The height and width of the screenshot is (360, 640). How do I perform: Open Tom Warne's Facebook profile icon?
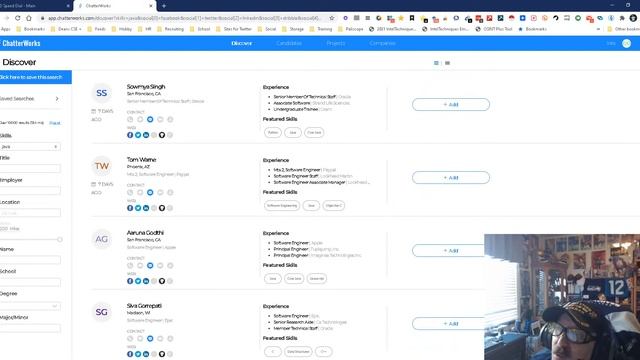[x=130, y=208]
